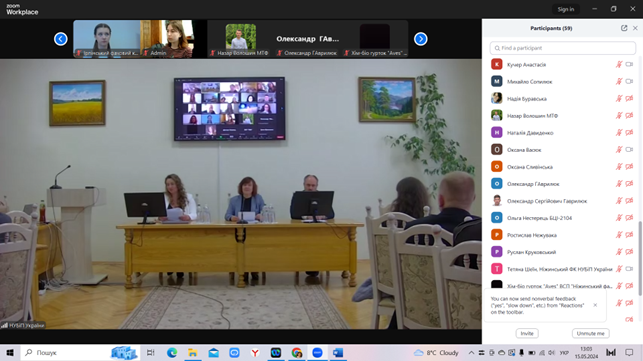Close the Participants panel

pyautogui.click(x=635, y=28)
